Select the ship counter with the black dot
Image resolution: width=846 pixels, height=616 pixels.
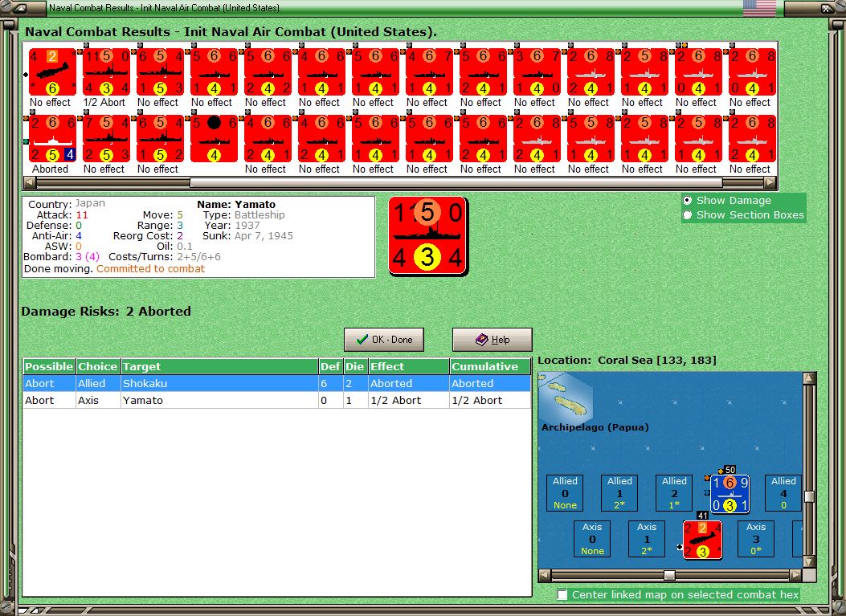click(x=215, y=139)
